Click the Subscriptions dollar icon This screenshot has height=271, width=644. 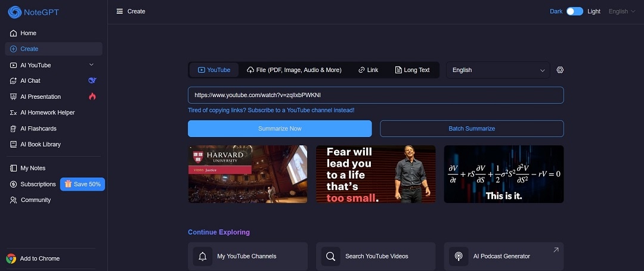pos(13,185)
